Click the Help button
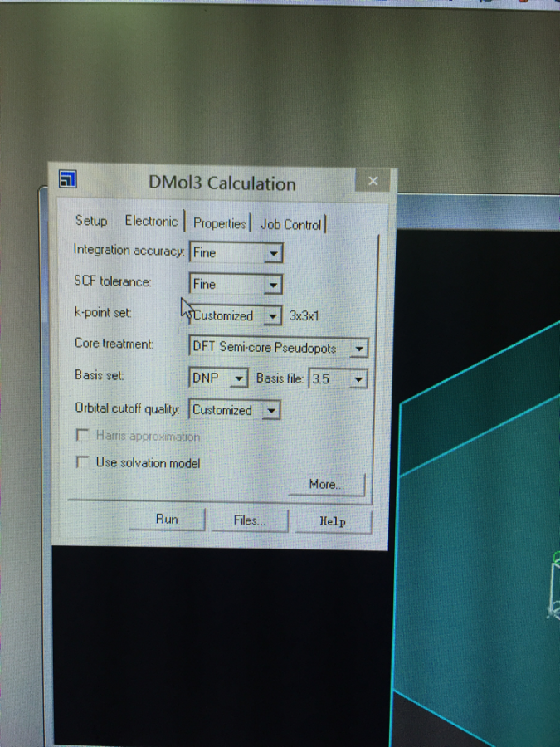Viewport: 560px width, 747px height. tap(333, 521)
